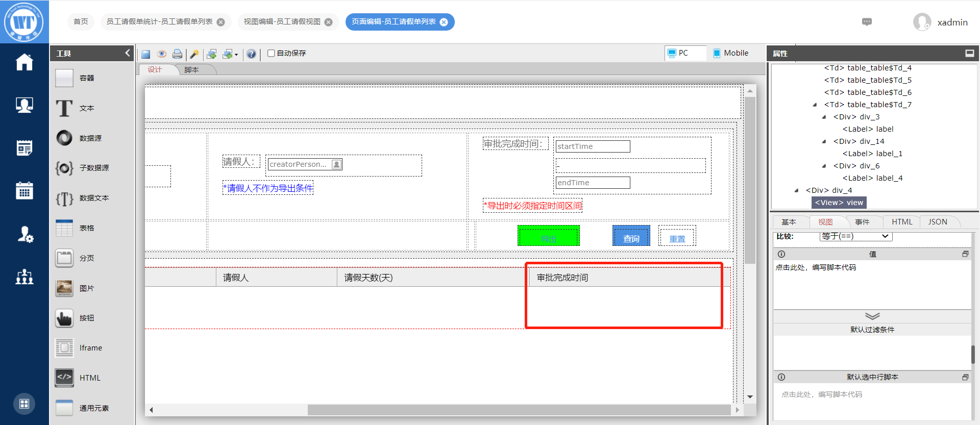Go to the 首页 home tab

(81, 22)
